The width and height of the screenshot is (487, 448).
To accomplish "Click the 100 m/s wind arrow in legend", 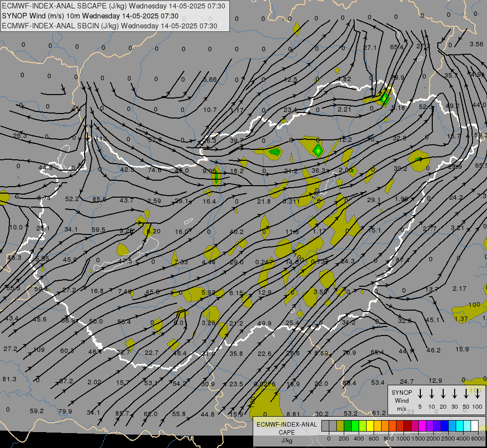I will coord(478,393).
